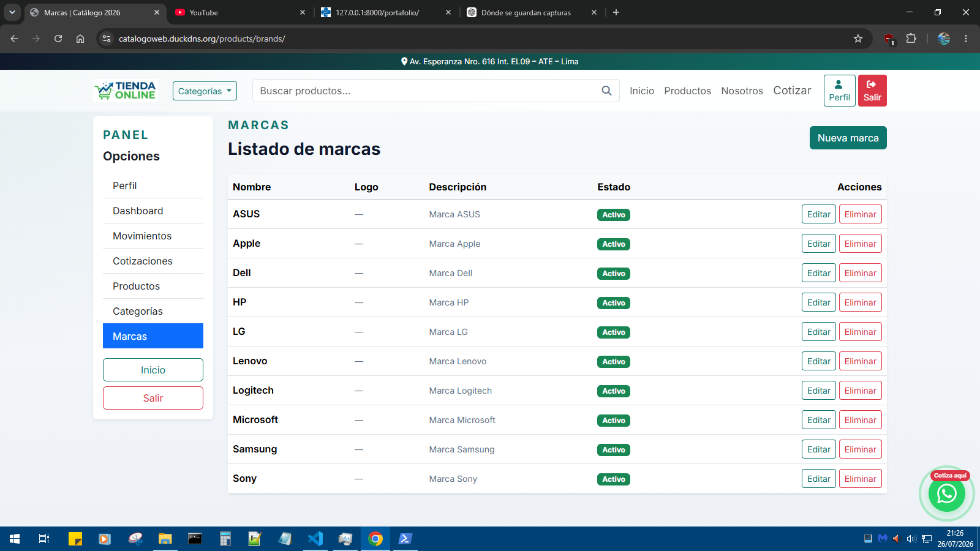Open the browser Extensions puzzle icon
Screen dimensions: 980x551
(911, 39)
